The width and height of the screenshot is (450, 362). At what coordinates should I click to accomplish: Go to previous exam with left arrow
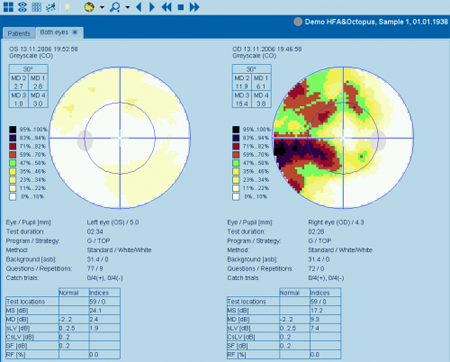coord(139,7)
